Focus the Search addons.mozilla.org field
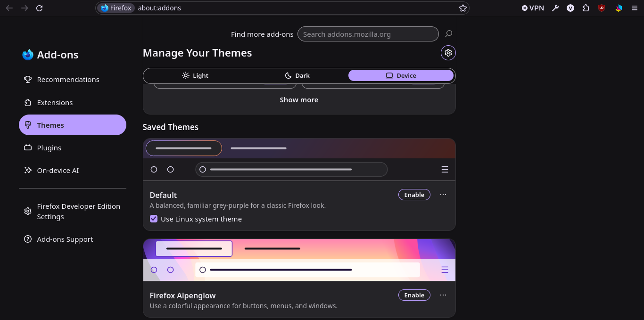 (x=368, y=34)
